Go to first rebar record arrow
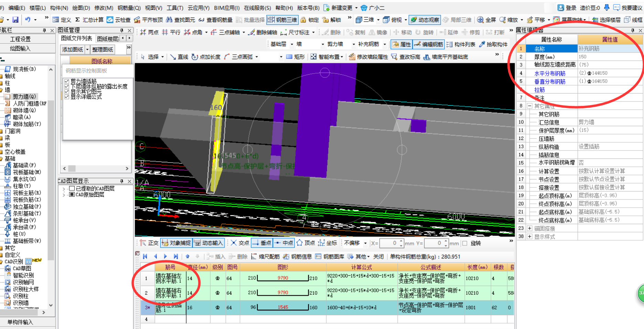 (x=145, y=256)
